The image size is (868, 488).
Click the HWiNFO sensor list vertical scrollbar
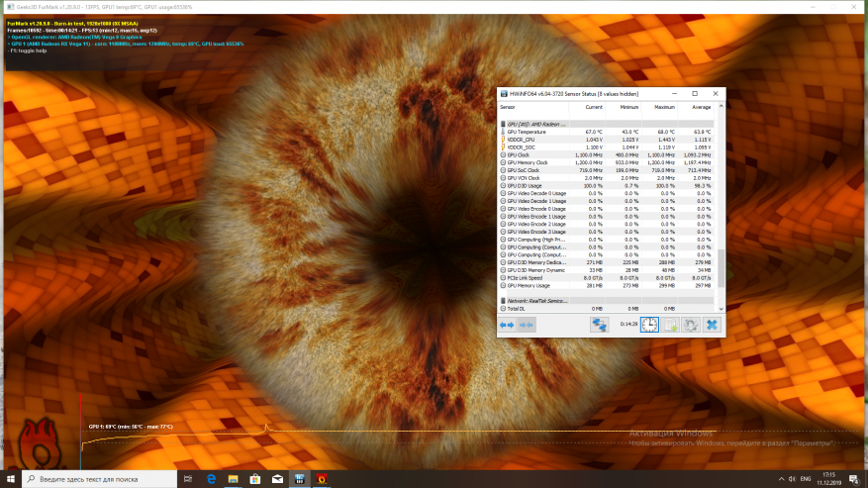coord(722,267)
